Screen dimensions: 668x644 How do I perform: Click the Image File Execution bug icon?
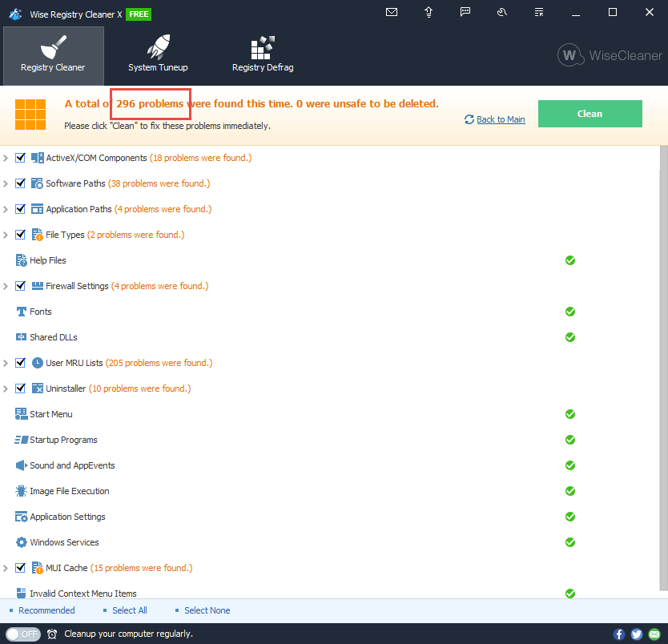tap(21, 491)
